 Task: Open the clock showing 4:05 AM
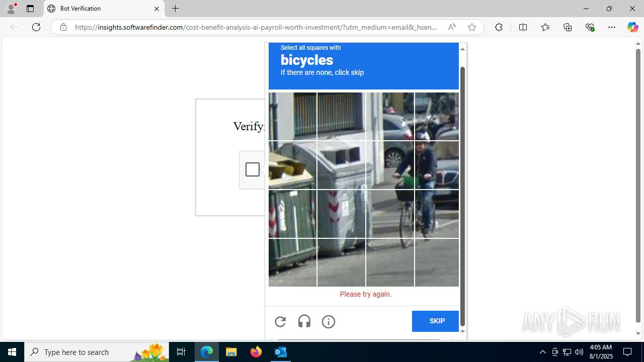pos(601,352)
